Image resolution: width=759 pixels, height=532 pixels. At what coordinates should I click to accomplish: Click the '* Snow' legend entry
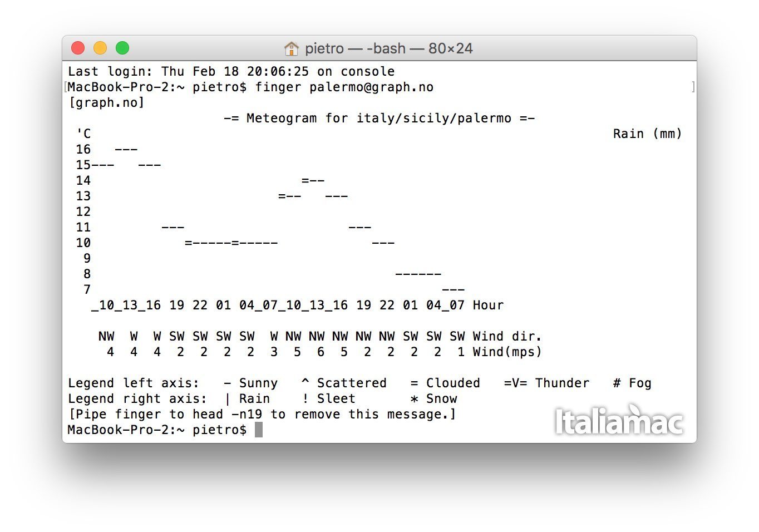[x=433, y=399]
